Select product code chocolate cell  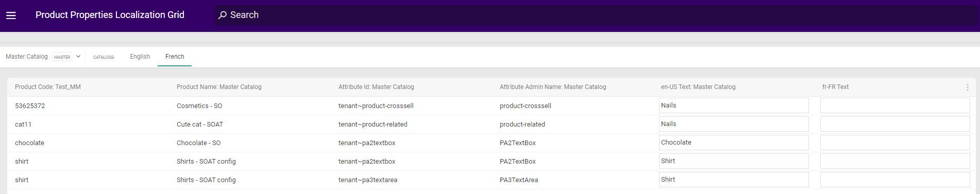click(x=29, y=143)
